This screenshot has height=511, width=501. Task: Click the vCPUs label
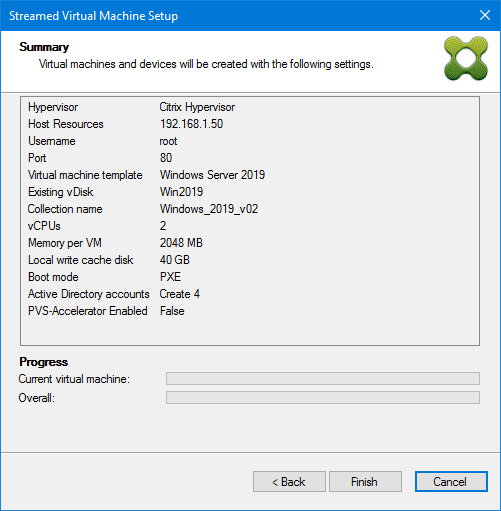pos(44,226)
